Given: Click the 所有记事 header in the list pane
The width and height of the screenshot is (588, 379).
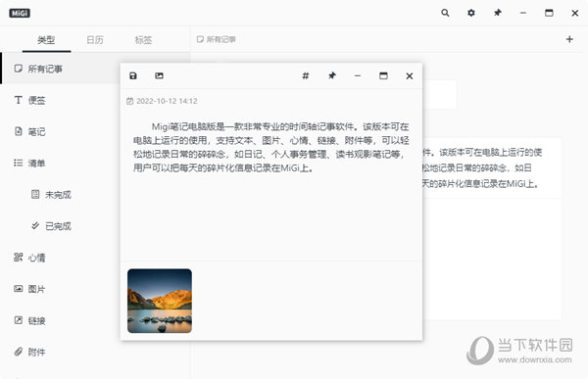Looking at the screenshot, I should [x=217, y=39].
